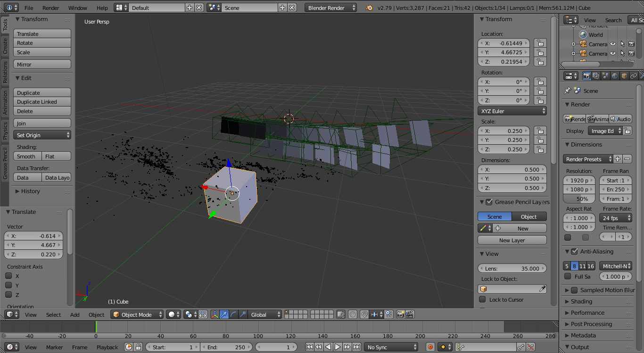Add a new scene with plus
The image size is (644, 353).
[282, 8]
